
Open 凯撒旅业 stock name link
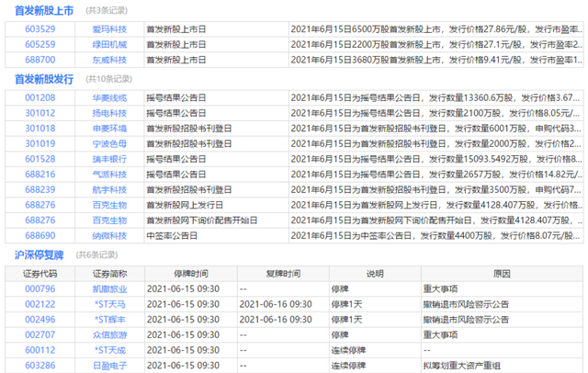[109, 289]
